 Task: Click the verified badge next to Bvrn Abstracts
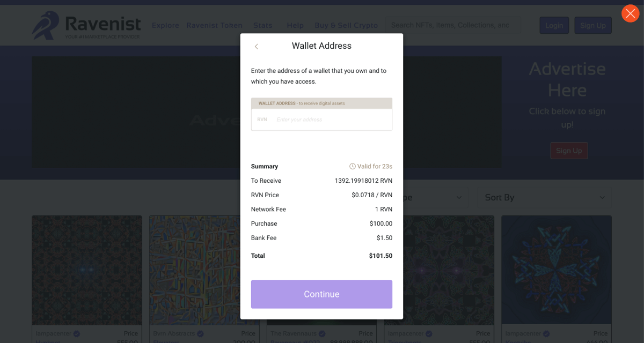200,334
